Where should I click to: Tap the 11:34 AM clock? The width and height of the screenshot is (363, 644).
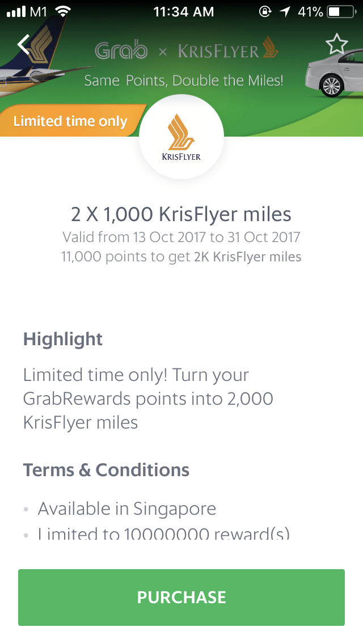184,11
